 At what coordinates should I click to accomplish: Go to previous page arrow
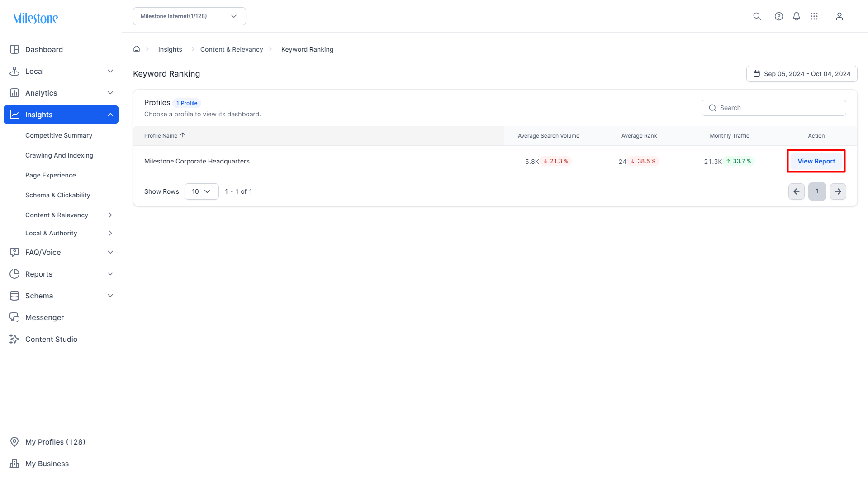(x=797, y=191)
